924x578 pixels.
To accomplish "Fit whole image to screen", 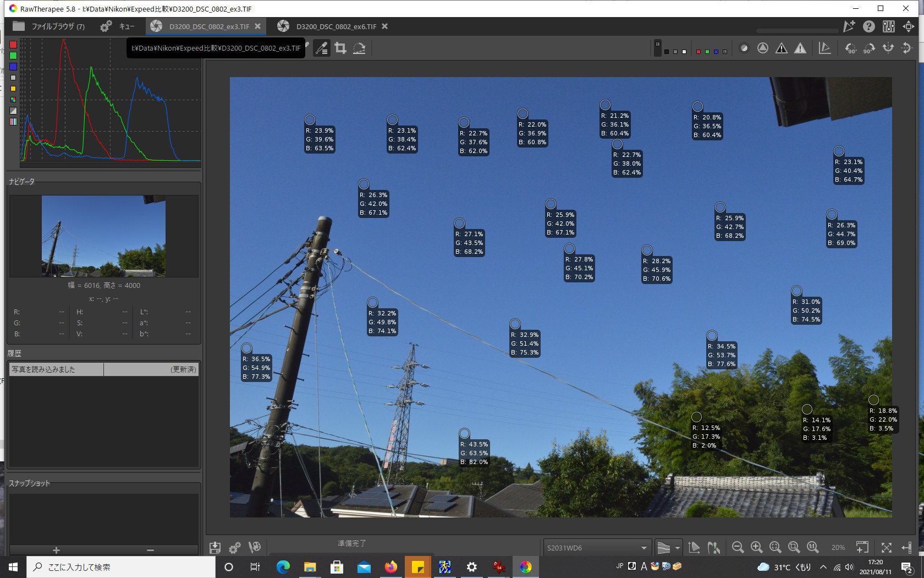I will click(776, 547).
